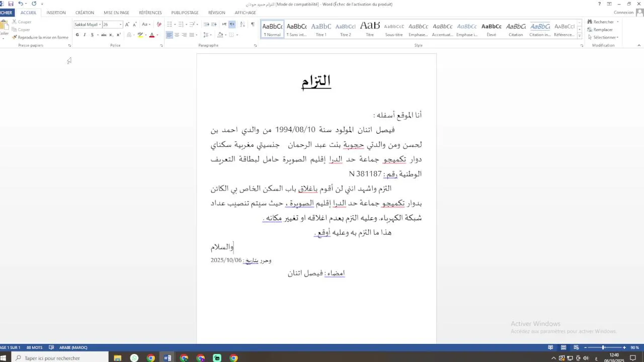Apply the yellow text highlight color
Viewport: 644px width, 362px height.
(140, 35)
